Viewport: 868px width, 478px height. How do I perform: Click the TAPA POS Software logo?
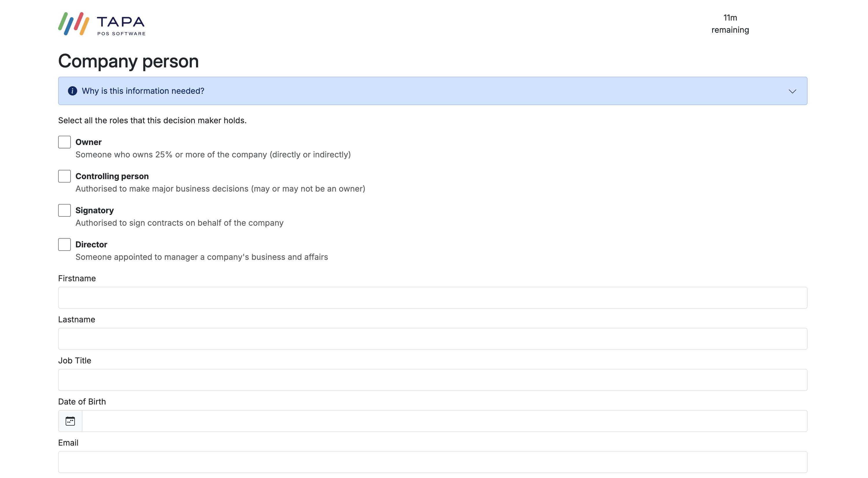tap(101, 24)
